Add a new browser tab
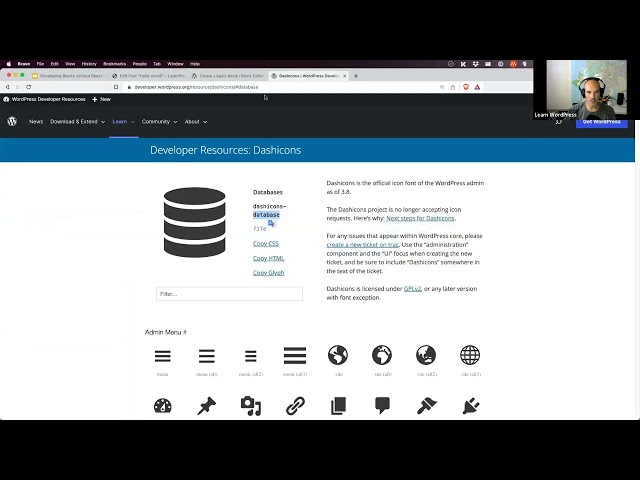The image size is (640, 480). click(x=356, y=76)
